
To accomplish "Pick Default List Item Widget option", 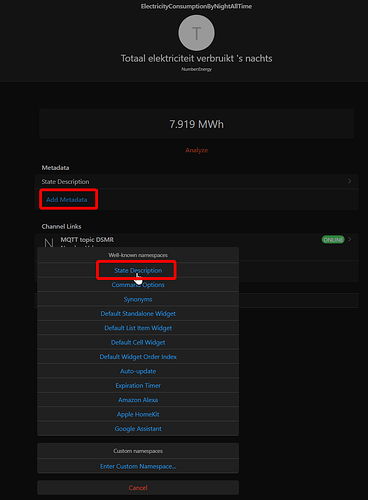I will pos(138,328).
